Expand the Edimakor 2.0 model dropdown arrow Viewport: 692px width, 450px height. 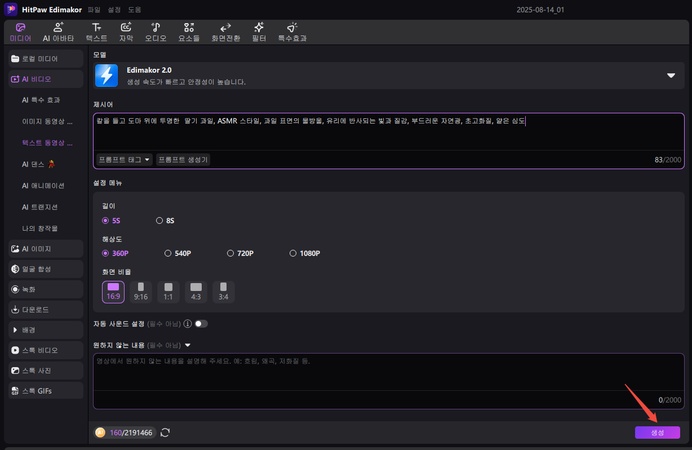pyautogui.click(x=671, y=75)
